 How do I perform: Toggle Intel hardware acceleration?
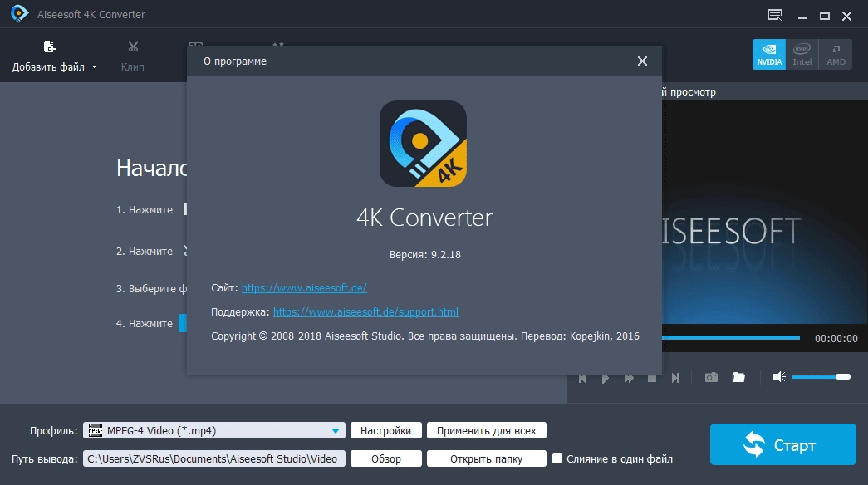click(x=802, y=54)
